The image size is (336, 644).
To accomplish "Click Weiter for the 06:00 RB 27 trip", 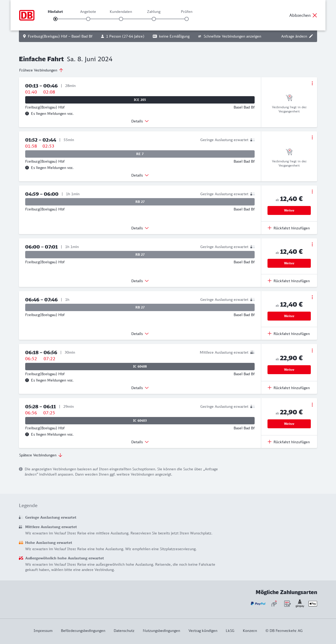I will 289,263.
